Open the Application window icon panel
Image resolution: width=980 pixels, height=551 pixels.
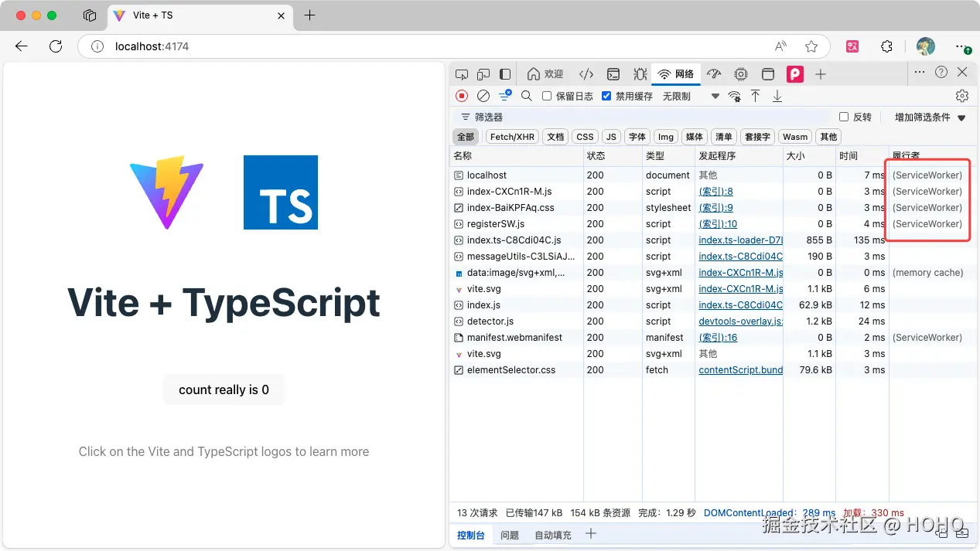pyautogui.click(x=768, y=74)
